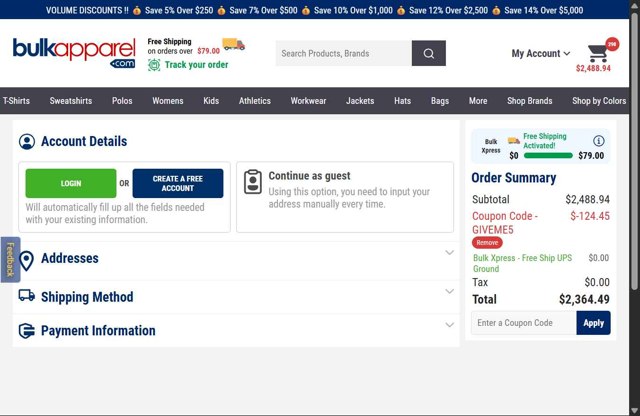
Task: Click the coupon discount $-124.45
Action: point(590,216)
